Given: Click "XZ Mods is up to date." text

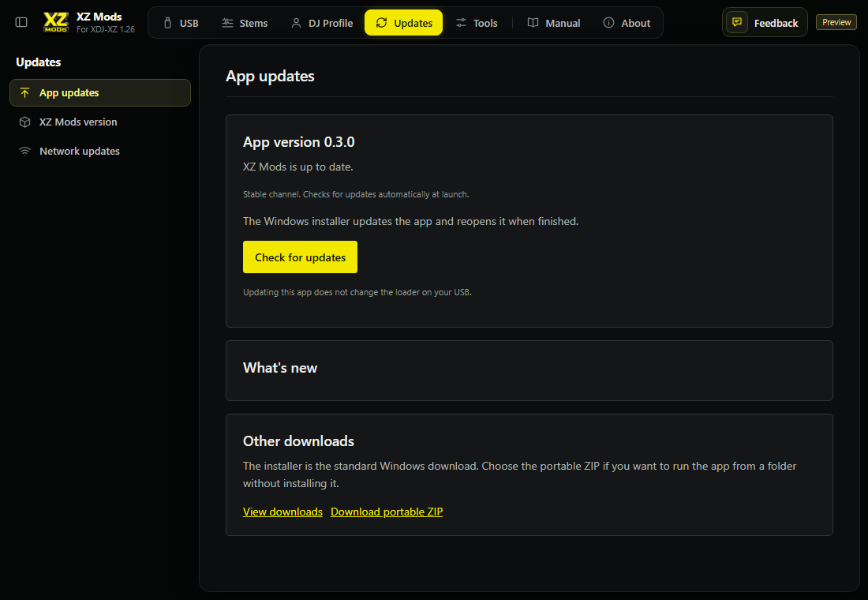Looking at the screenshot, I should pos(297,167).
